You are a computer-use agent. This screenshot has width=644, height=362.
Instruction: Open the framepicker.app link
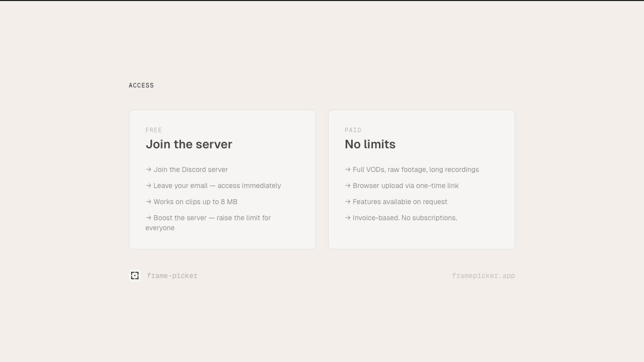(484, 276)
